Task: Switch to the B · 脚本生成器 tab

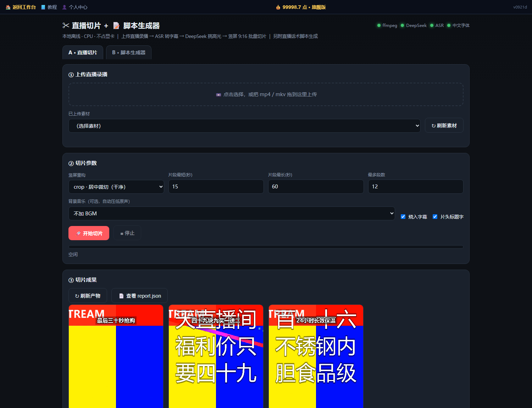Action: 129,53
